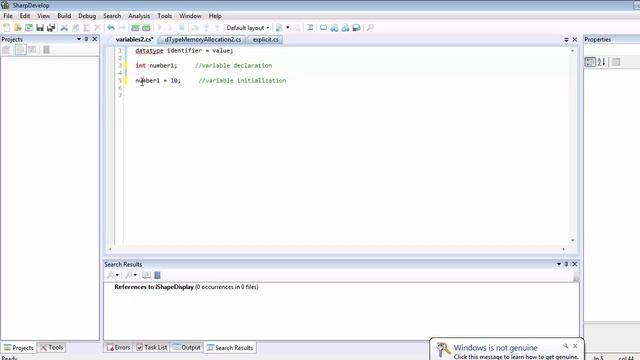Click the Run debugger play icon
This screenshot has width=640, height=360.
[160, 28]
